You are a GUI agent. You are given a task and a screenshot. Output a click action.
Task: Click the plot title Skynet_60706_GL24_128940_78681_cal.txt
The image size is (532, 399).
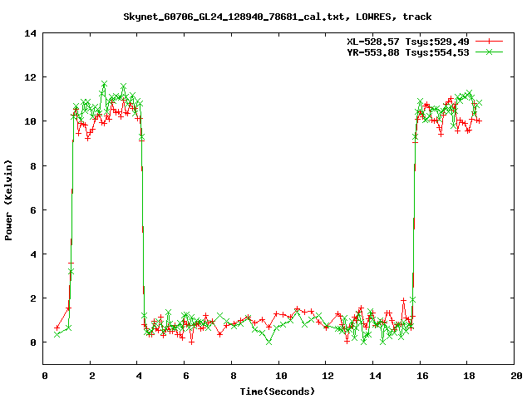pos(234,17)
